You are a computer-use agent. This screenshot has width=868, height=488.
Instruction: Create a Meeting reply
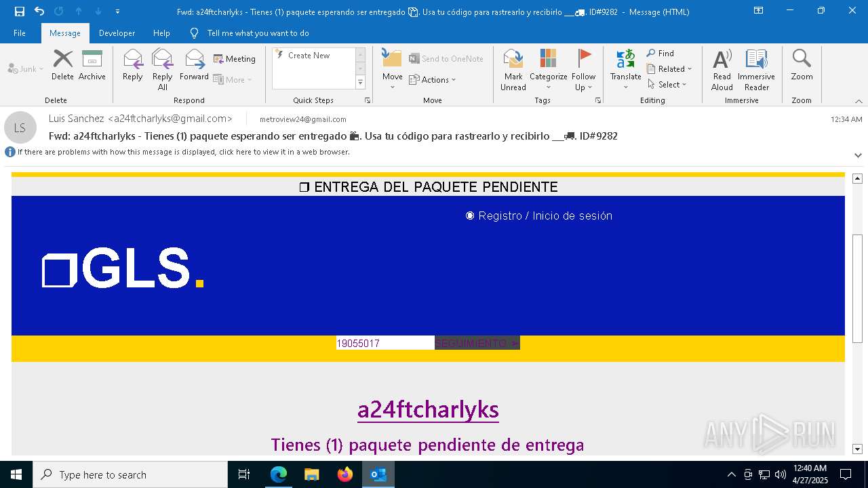[235, 59]
